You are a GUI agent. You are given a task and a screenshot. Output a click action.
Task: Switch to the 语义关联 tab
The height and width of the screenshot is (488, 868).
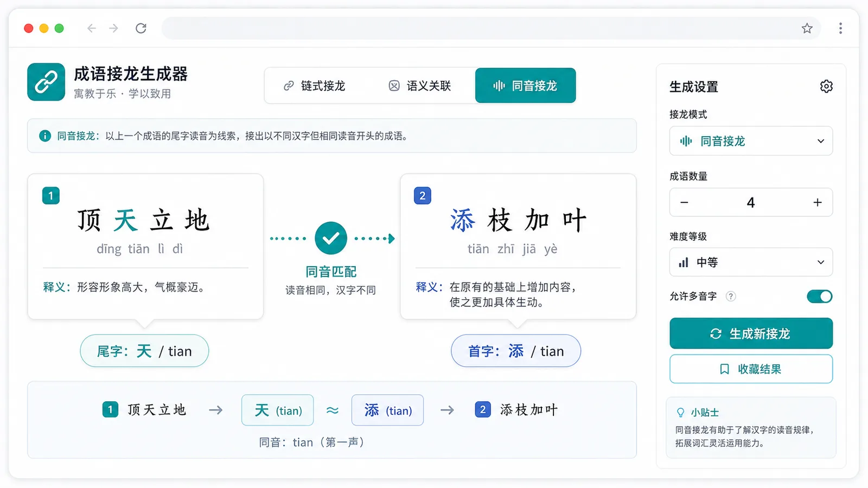point(420,86)
